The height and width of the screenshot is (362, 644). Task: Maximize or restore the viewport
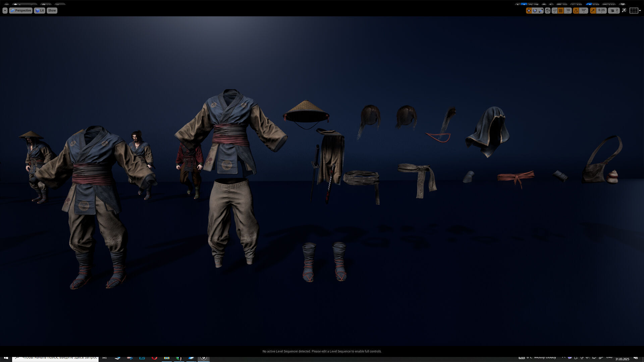(x=624, y=10)
